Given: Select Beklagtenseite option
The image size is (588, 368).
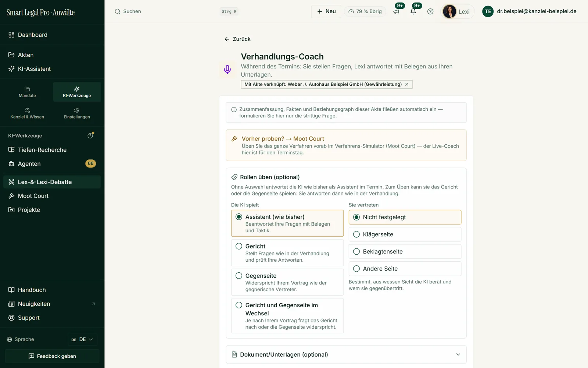Looking at the screenshot, I should [405, 252].
